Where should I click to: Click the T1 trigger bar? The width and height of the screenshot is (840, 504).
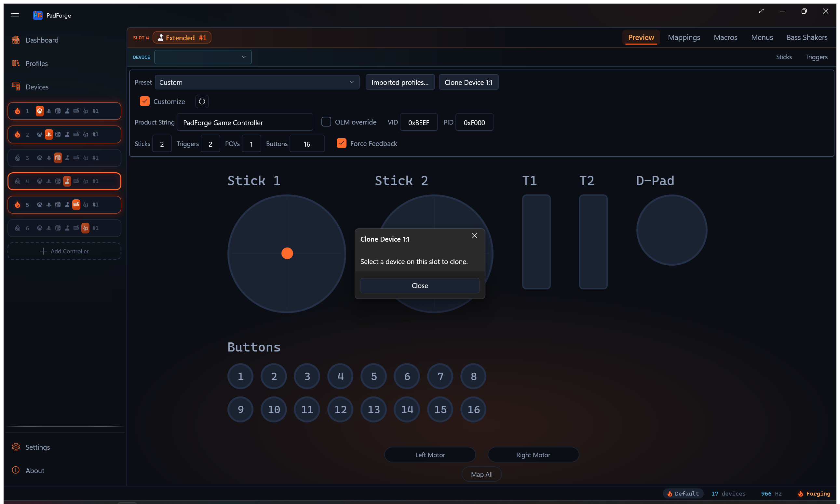tap(536, 242)
